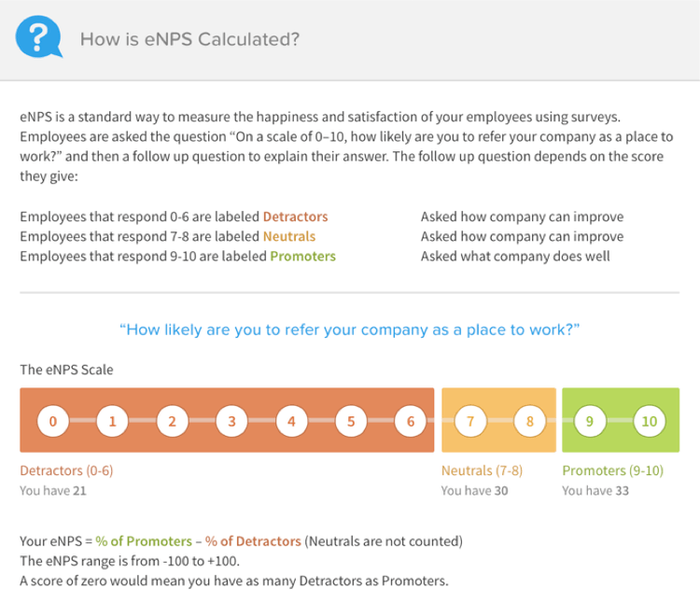Click the blue question mark speech bubble icon
Image resolution: width=700 pixels, height=616 pixels.
pos(39,37)
